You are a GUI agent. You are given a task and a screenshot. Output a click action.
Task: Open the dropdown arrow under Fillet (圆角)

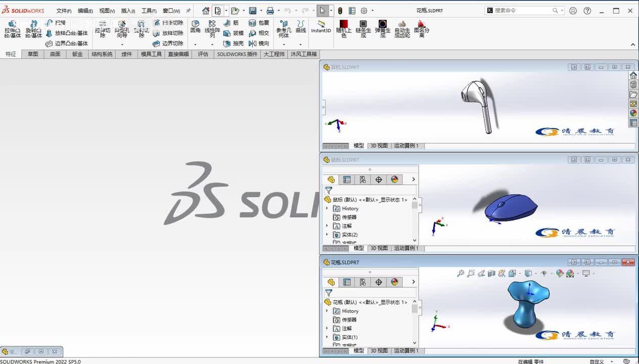(x=195, y=44)
